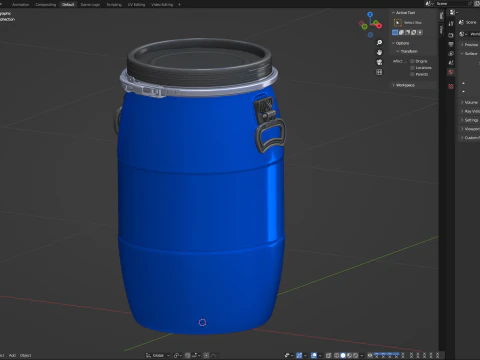Toggle X-ray icon in viewport header
Image resolution: width=480 pixels, height=360 pixels.
click(328, 355)
